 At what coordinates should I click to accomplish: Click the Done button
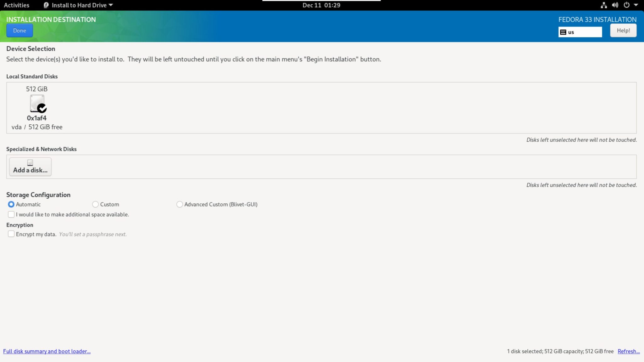coord(19,30)
